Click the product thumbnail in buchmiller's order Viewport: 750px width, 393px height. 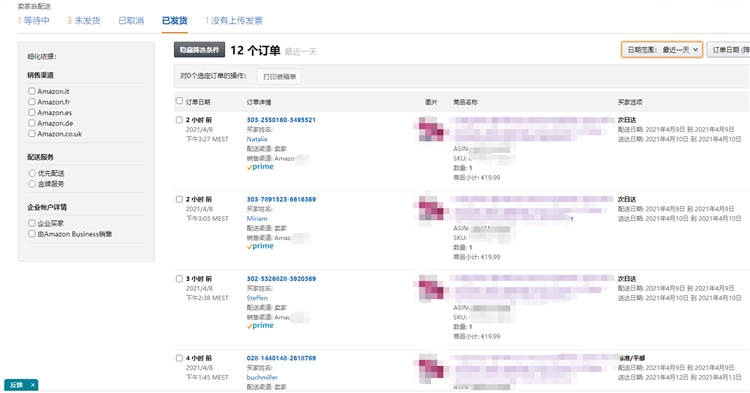(431, 368)
